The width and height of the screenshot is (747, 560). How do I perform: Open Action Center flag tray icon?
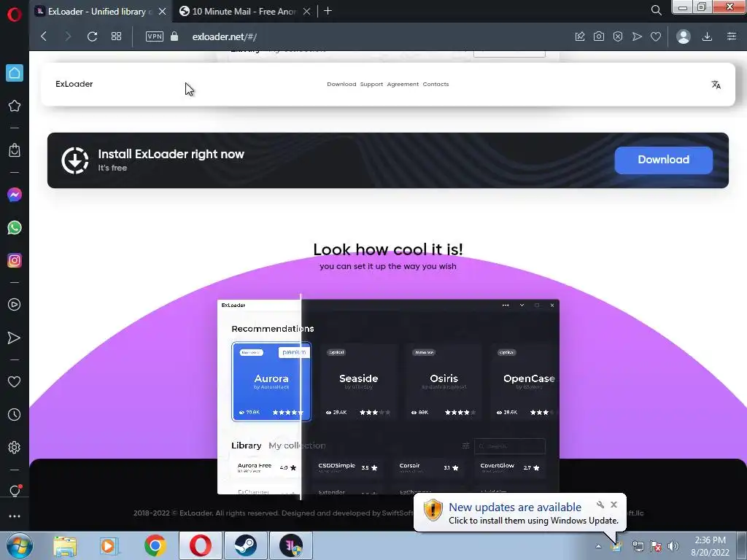pyautogui.click(x=656, y=546)
